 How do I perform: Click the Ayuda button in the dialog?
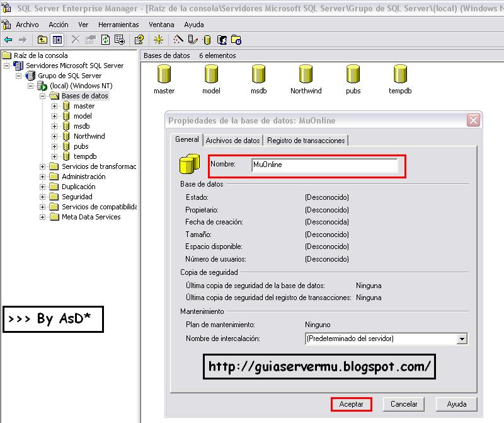click(x=456, y=404)
